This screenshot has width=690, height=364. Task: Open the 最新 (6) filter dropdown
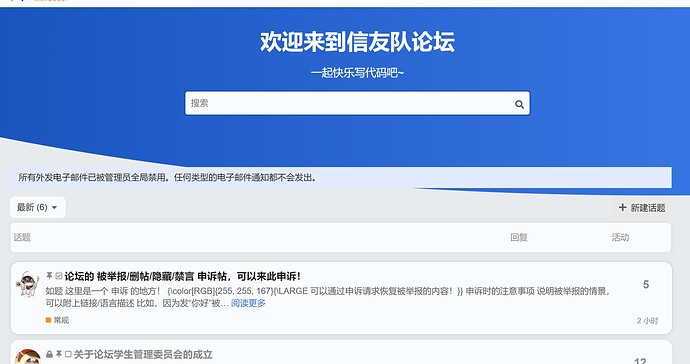coord(37,207)
